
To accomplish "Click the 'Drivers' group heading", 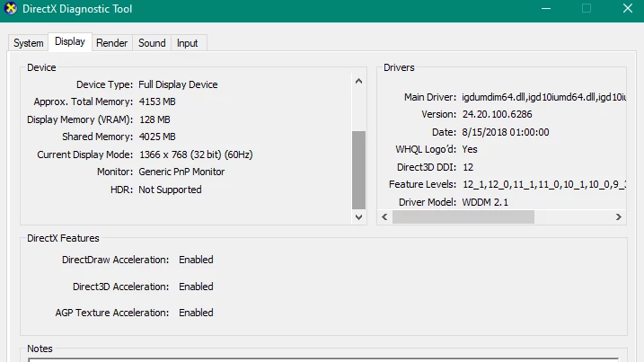I will click(x=399, y=67).
